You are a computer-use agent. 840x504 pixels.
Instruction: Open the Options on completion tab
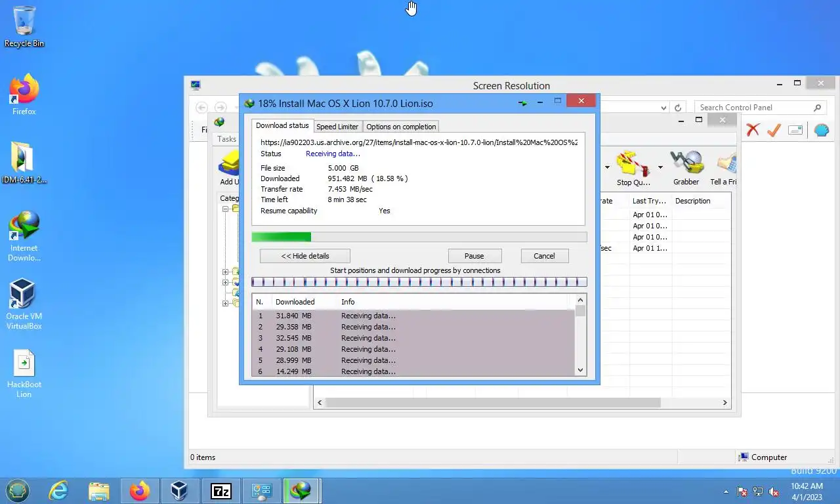coord(401,127)
